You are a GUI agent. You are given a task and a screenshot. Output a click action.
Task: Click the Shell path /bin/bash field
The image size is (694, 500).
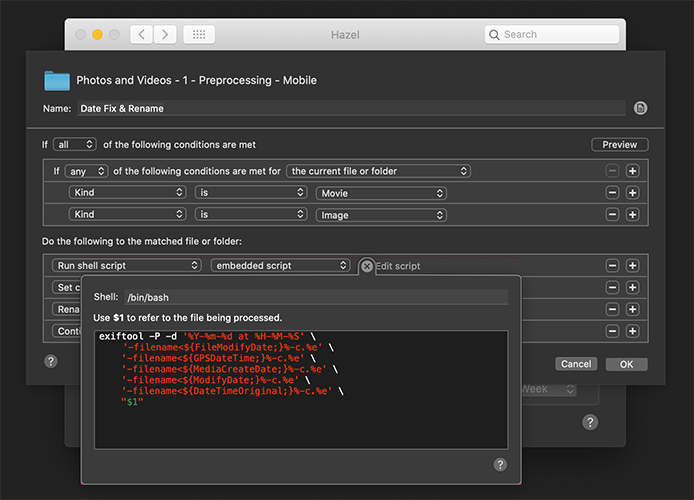[316, 297]
